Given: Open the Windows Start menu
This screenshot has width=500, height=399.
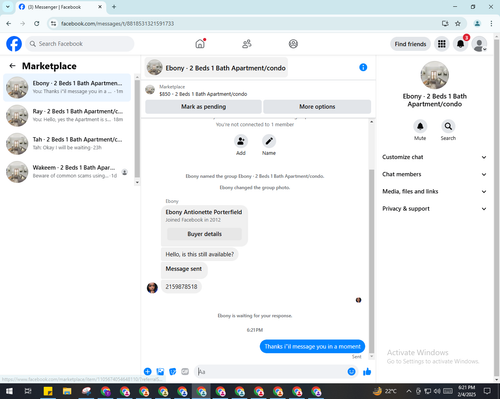Looking at the screenshot, I should pyautogui.click(x=9, y=391).
